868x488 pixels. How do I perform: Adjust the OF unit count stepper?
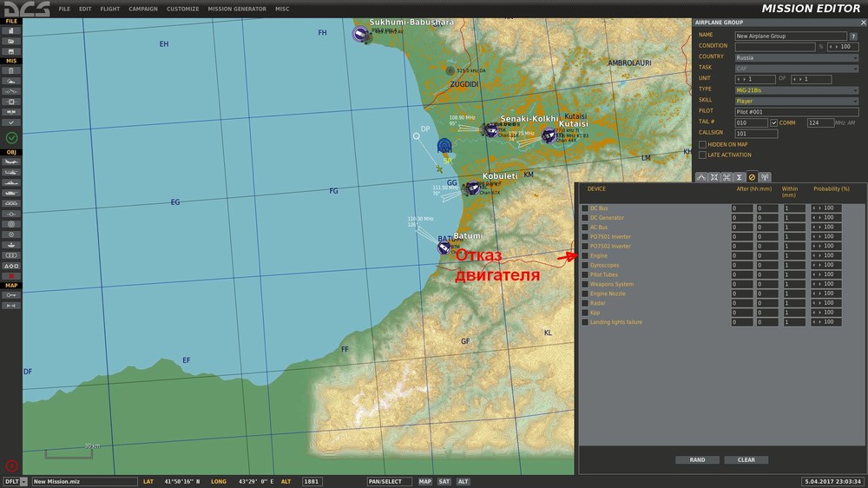[x=811, y=79]
